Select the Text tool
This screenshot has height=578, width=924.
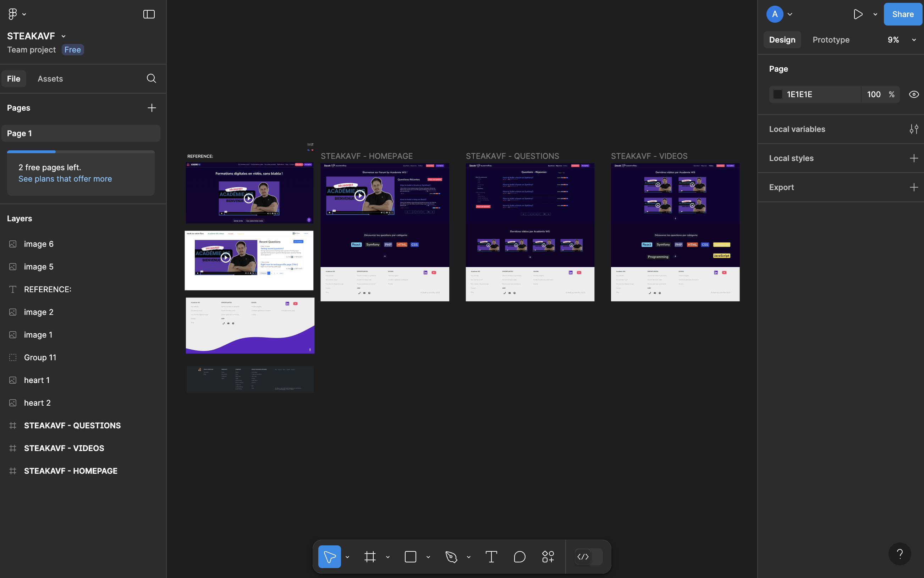coord(491,557)
